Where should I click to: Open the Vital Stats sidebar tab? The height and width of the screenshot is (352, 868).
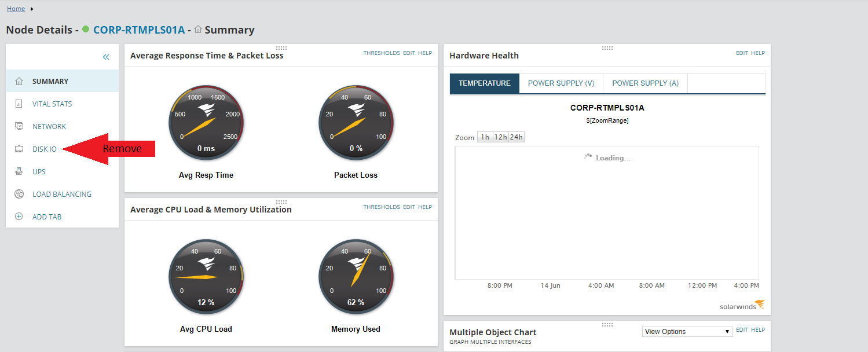[62, 104]
